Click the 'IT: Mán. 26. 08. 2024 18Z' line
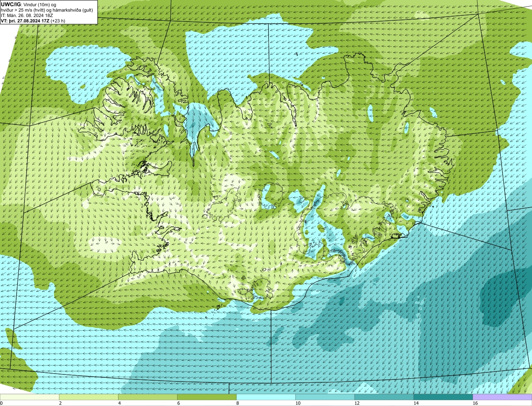This screenshot has width=532, height=406. tap(27, 15)
